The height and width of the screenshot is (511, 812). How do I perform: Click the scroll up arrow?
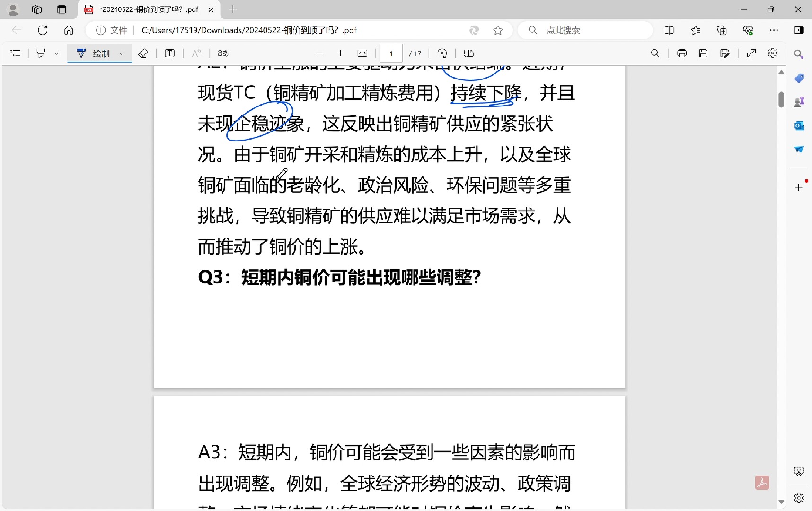[x=781, y=72]
